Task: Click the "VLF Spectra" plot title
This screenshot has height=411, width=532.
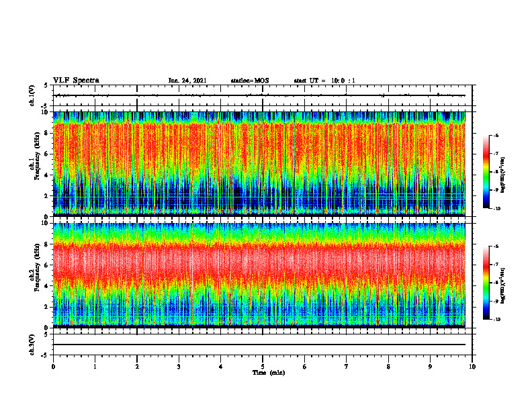Action: [76, 81]
